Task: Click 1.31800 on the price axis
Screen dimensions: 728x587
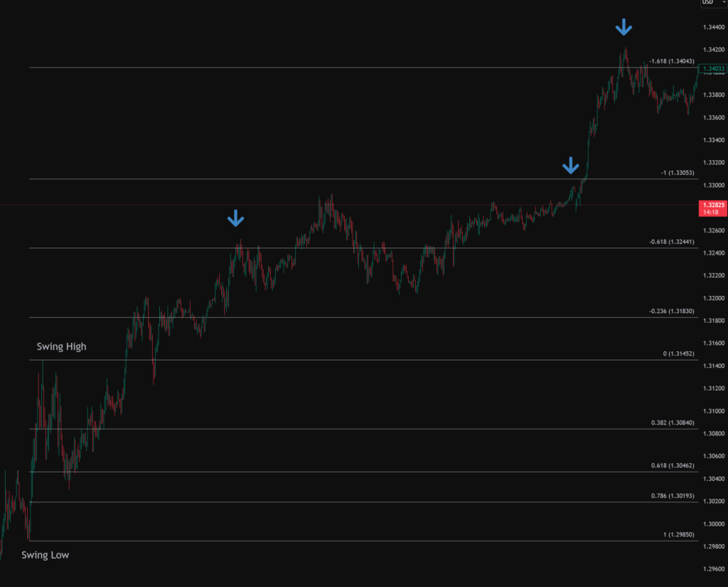Action: tap(714, 321)
